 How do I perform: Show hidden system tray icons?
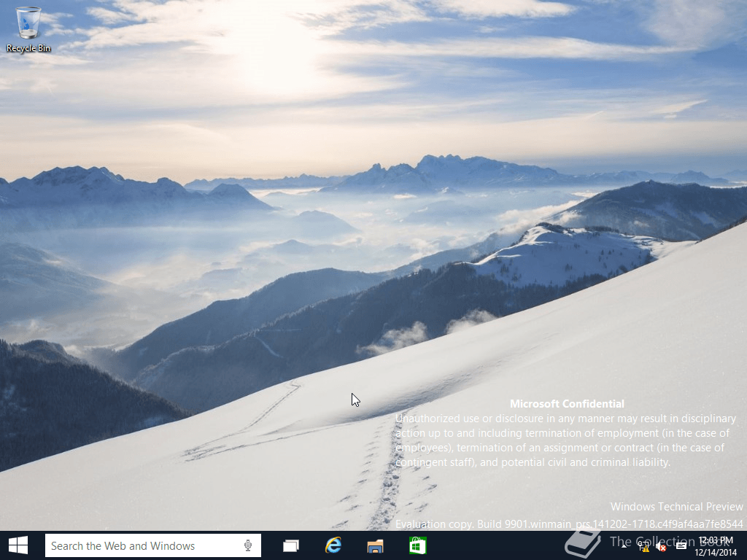(x=624, y=545)
